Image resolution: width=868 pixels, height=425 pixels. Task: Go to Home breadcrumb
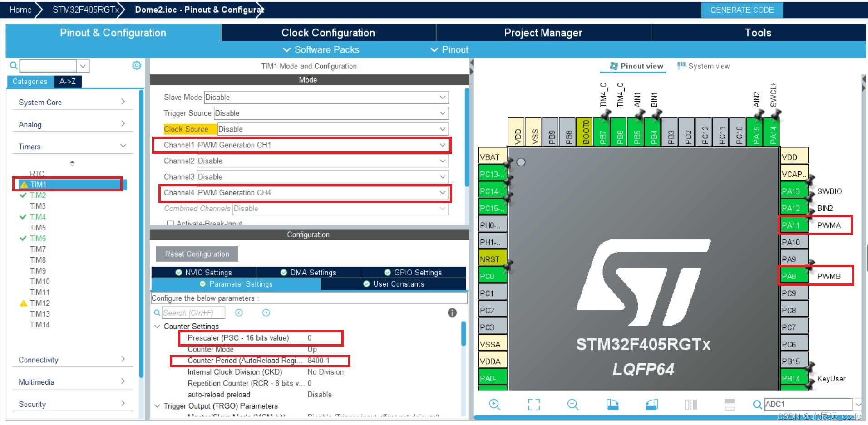pyautogui.click(x=20, y=10)
